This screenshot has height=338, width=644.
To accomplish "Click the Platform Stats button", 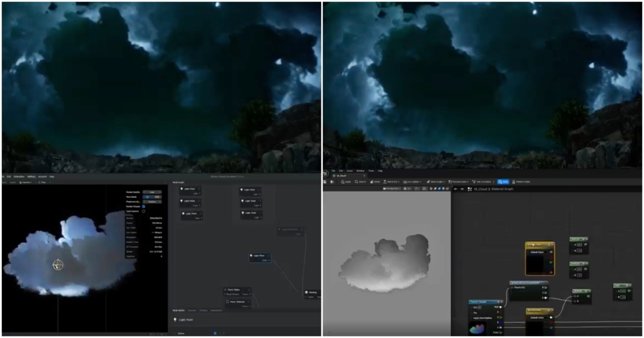I will pos(521,182).
